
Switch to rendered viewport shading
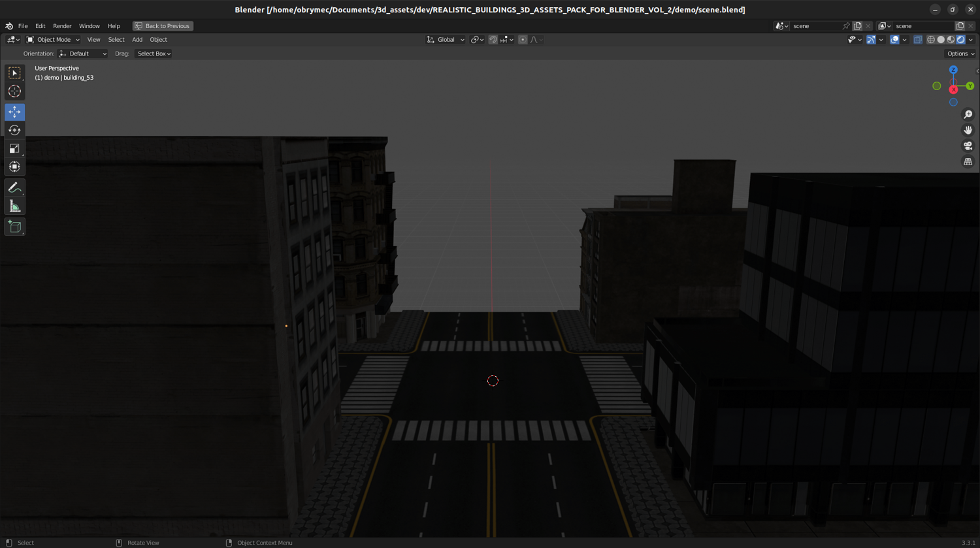(x=960, y=40)
